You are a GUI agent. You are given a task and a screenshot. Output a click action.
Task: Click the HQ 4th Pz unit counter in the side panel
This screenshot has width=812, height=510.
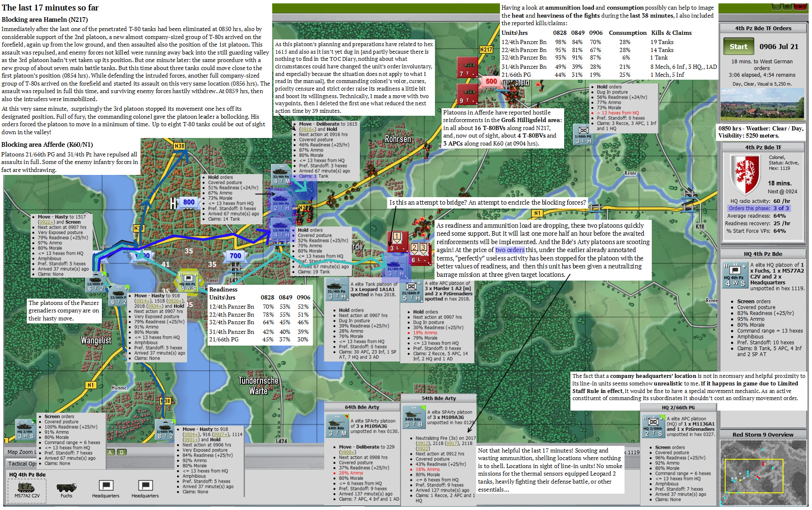pos(734,276)
